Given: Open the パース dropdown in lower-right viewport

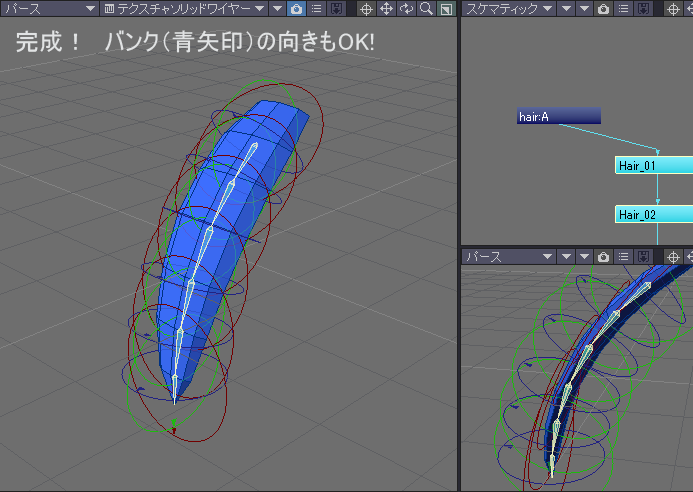Looking at the screenshot, I should (509, 257).
